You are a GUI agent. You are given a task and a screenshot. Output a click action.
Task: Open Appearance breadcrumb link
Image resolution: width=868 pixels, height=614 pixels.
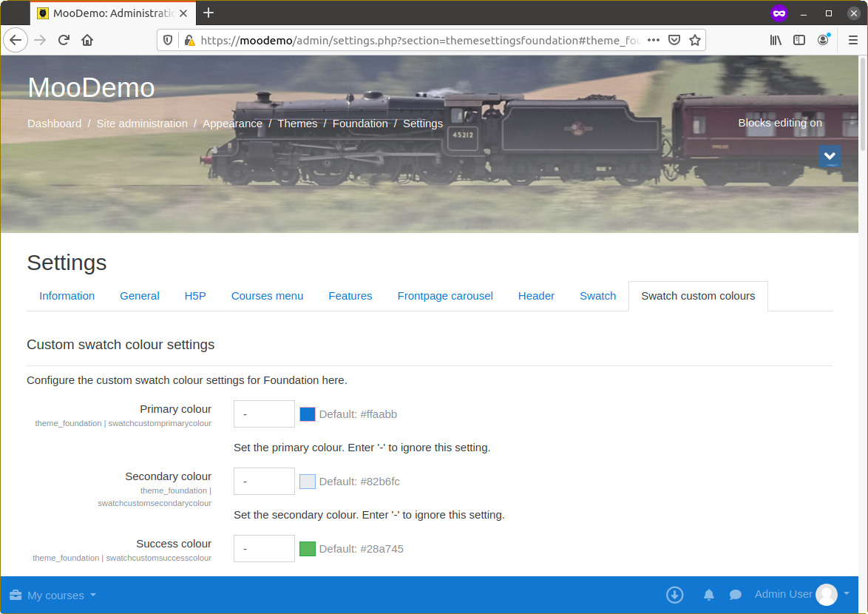pos(232,124)
